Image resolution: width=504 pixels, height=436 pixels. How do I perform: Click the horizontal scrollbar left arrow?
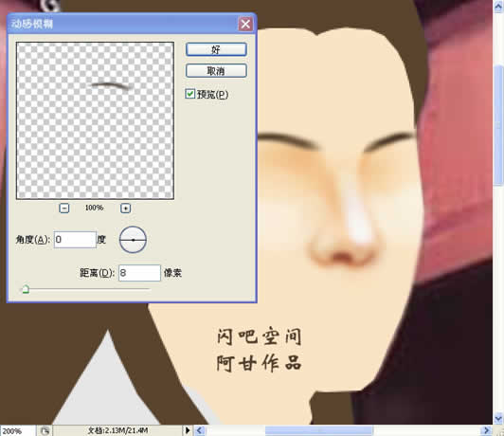click(x=200, y=430)
